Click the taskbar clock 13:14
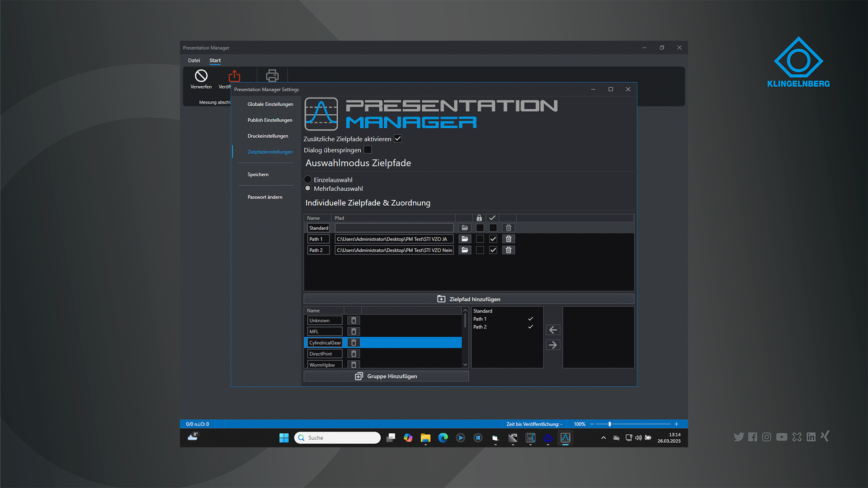 point(675,435)
